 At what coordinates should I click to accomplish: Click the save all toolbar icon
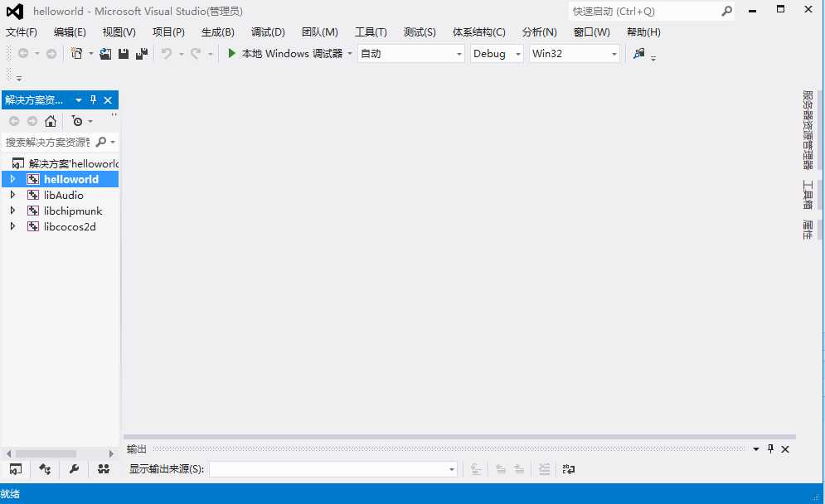pyautogui.click(x=142, y=53)
